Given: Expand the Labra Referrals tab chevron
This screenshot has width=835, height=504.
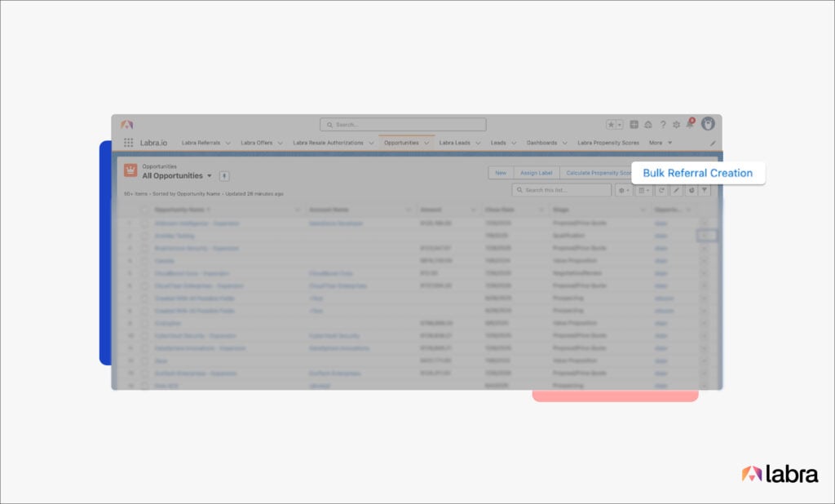Looking at the screenshot, I should (x=228, y=143).
